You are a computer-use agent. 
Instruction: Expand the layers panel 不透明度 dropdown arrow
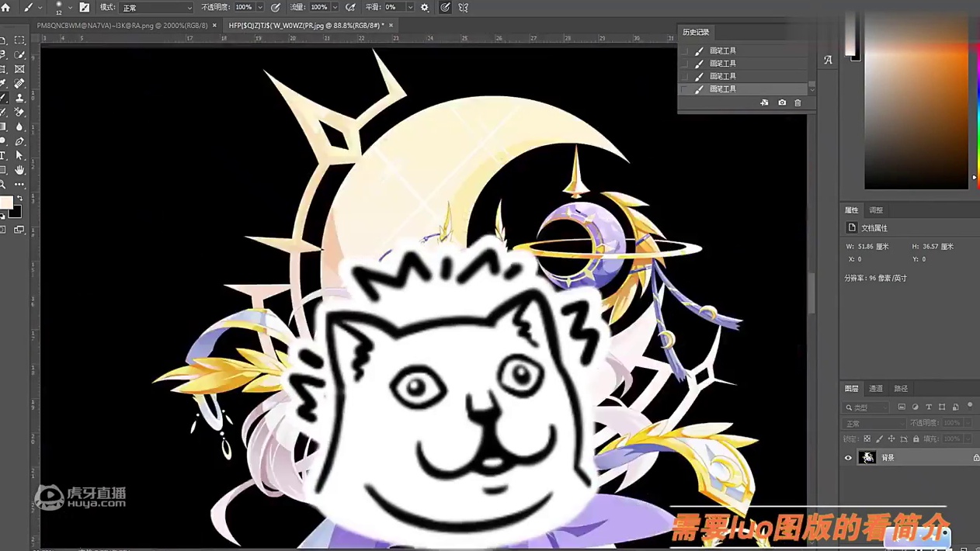[968, 423]
